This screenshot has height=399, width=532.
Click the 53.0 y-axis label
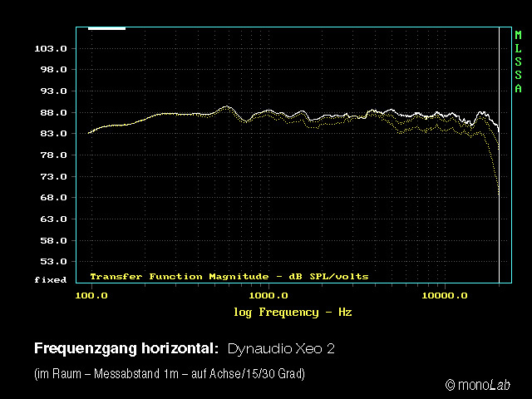click(53, 262)
